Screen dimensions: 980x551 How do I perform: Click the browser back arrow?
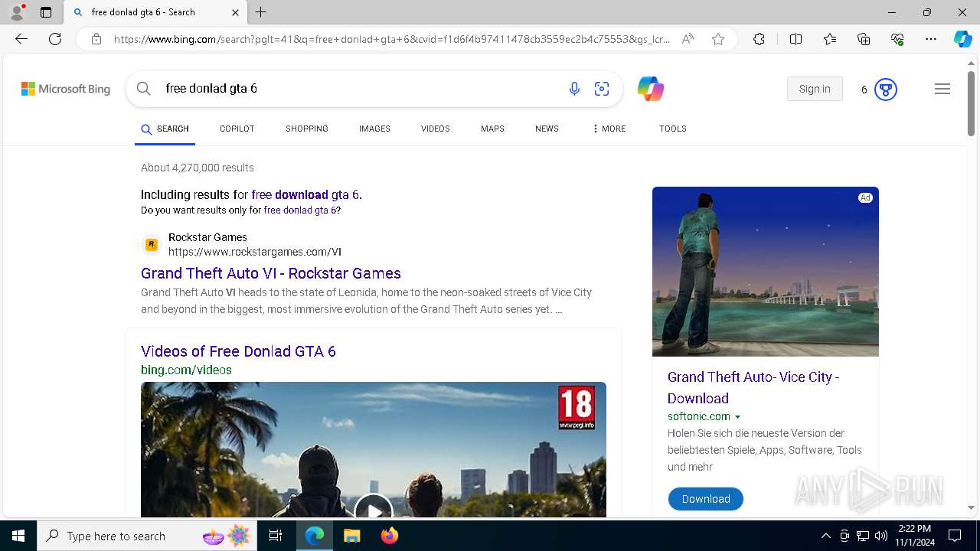coord(21,39)
